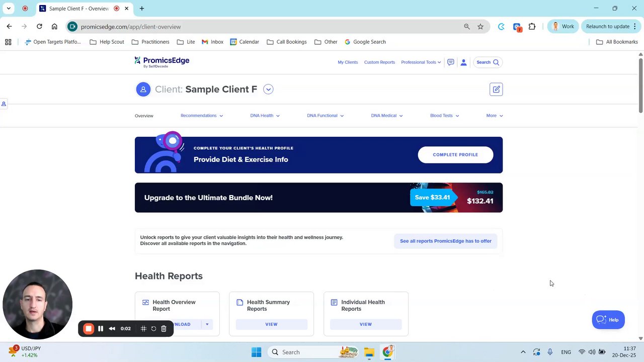
Task: Close the Sample Client F tab
Action: pos(127,9)
